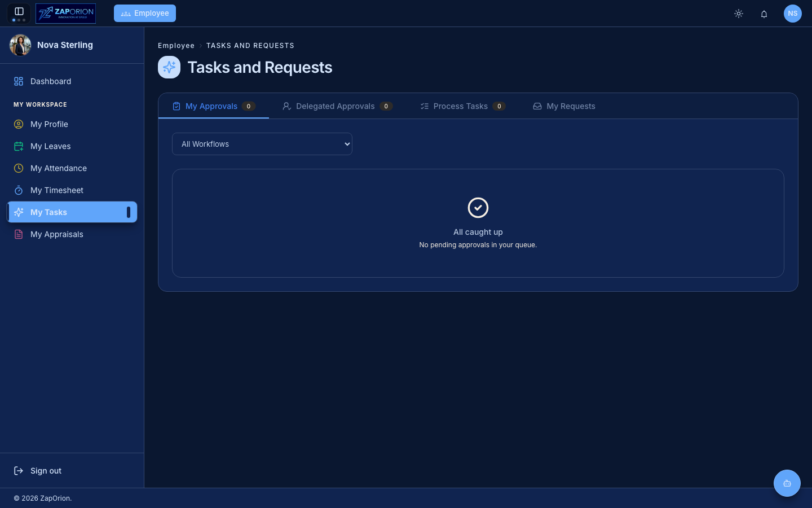Toggle the sidebar panel icon
This screenshot has width=812, height=508.
(19, 12)
